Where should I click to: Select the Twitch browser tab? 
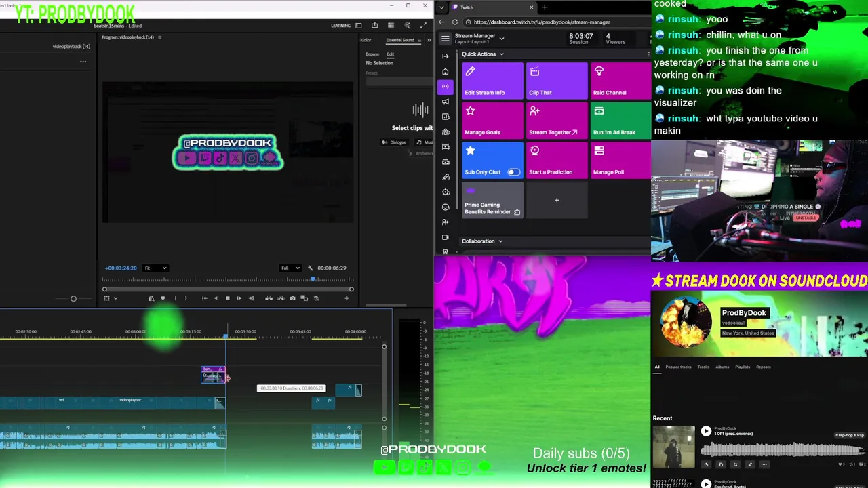(494, 7)
